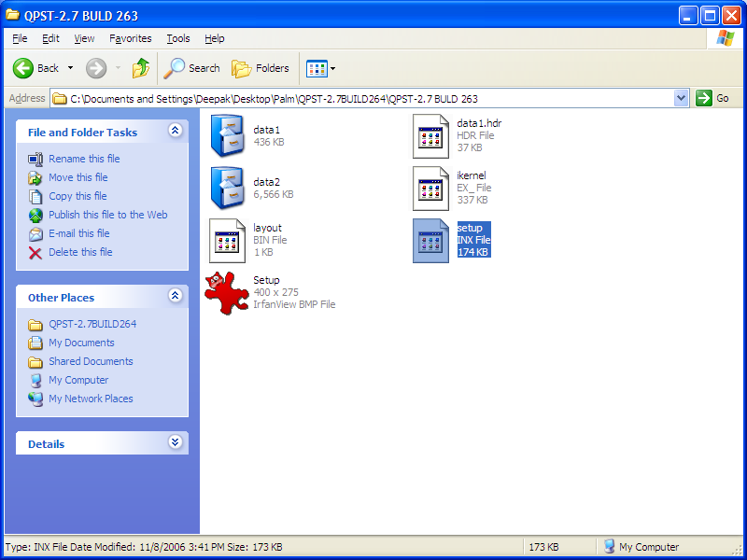
Task: Click the ikernel file name
Action: 472,175
